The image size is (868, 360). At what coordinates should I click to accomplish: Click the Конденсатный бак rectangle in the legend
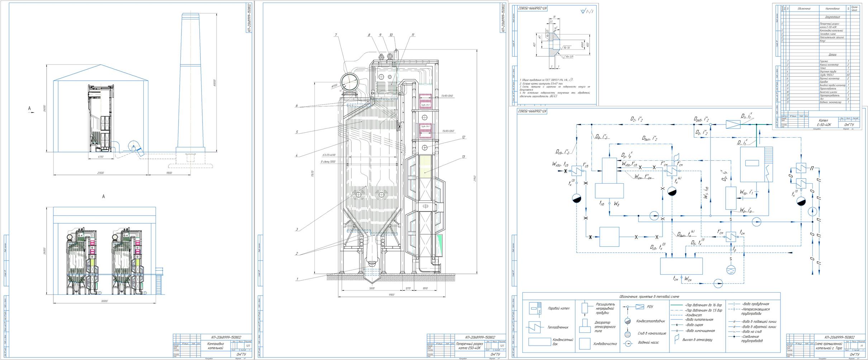[539, 342]
